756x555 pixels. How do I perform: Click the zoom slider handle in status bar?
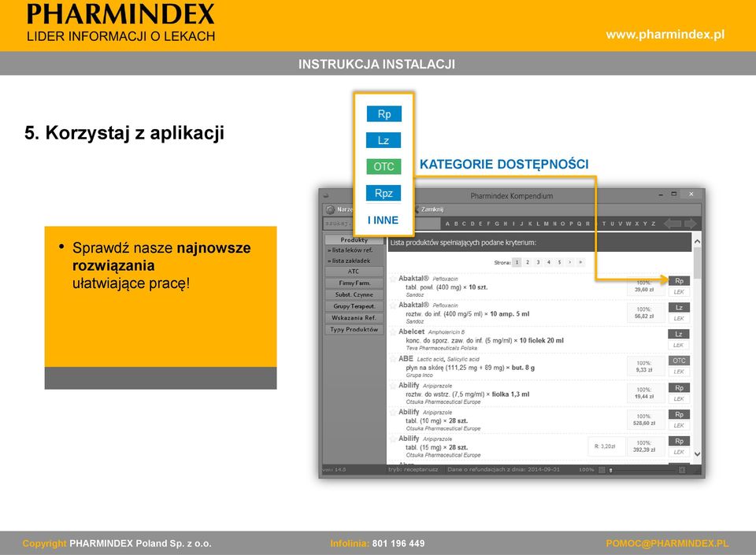(x=610, y=470)
